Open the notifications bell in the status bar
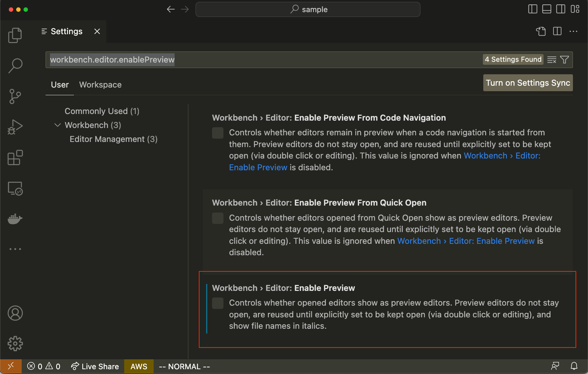The width and height of the screenshot is (588, 374). point(574,366)
